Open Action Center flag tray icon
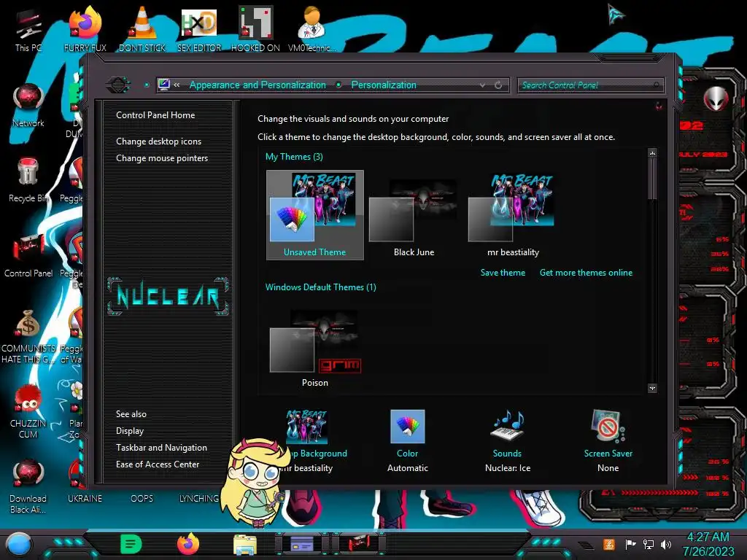This screenshot has width=747, height=560. point(630,544)
